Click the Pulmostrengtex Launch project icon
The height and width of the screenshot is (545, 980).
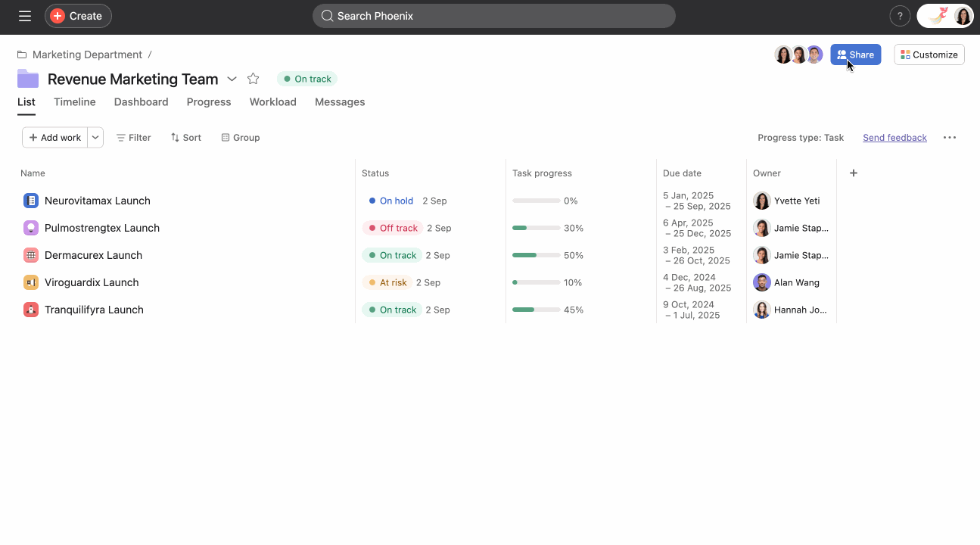tap(31, 228)
